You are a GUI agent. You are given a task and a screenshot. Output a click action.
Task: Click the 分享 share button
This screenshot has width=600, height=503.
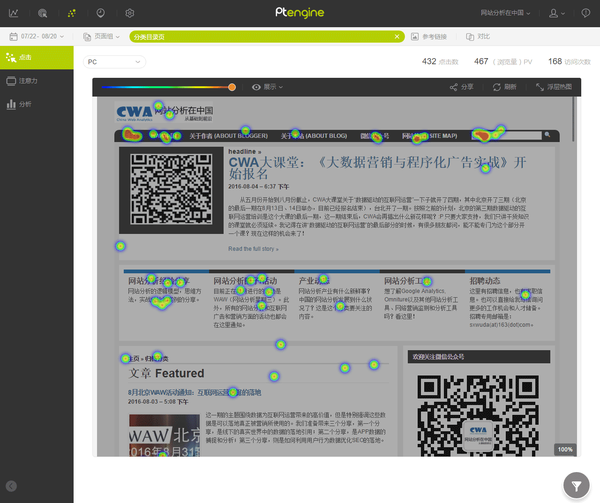[x=461, y=87]
